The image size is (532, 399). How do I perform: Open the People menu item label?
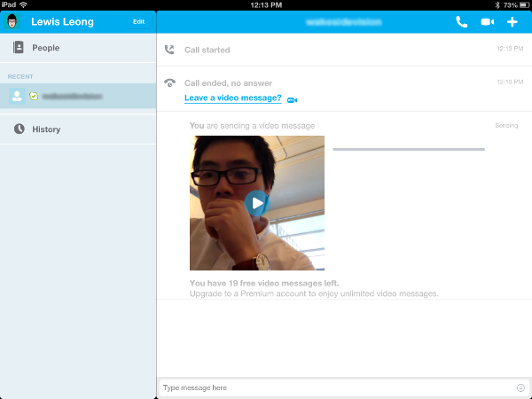pyautogui.click(x=46, y=48)
